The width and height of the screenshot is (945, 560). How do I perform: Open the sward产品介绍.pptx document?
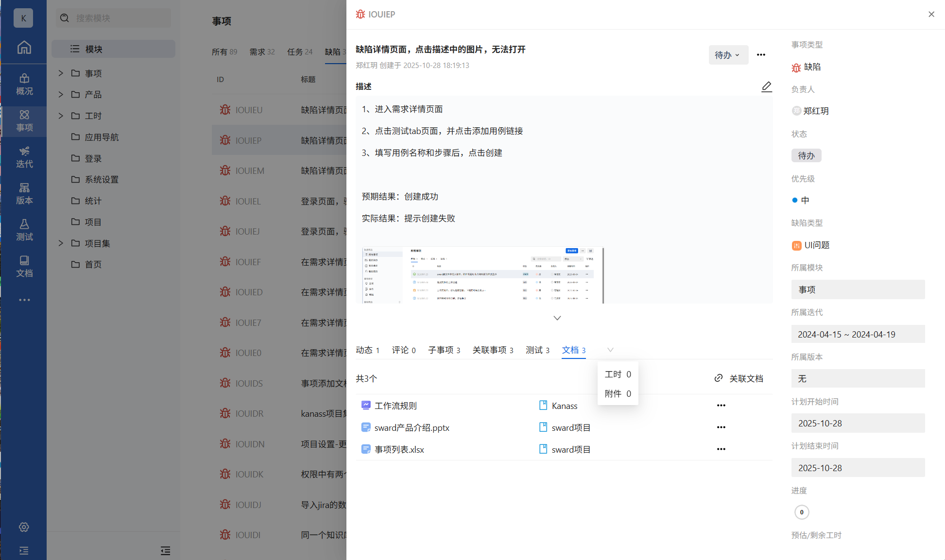click(x=412, y=428)
